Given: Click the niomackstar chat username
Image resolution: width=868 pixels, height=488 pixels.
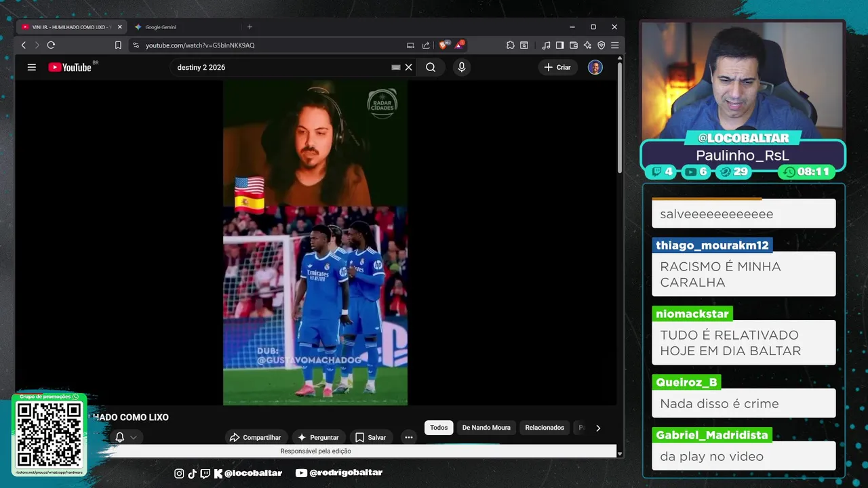Looking at the screenshot, I should (x=692, y=314).
